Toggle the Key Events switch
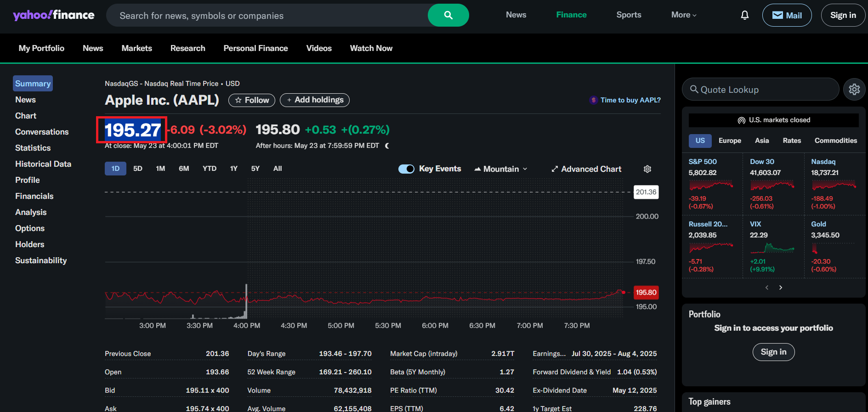This screenshot has height=412, width=868. point(406,169)
